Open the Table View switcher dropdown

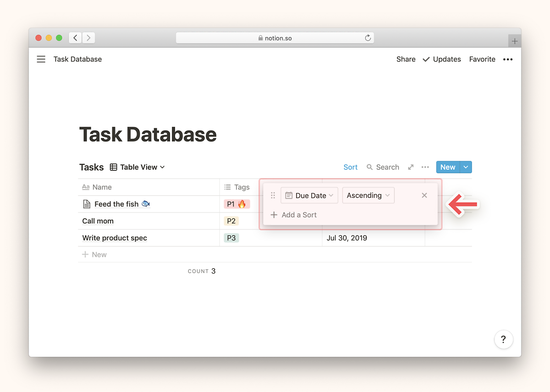[x=137, y=167]
